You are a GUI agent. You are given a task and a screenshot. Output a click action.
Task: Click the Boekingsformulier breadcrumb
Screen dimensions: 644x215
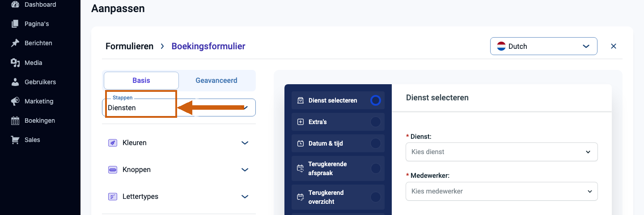[x=208, y=46]
